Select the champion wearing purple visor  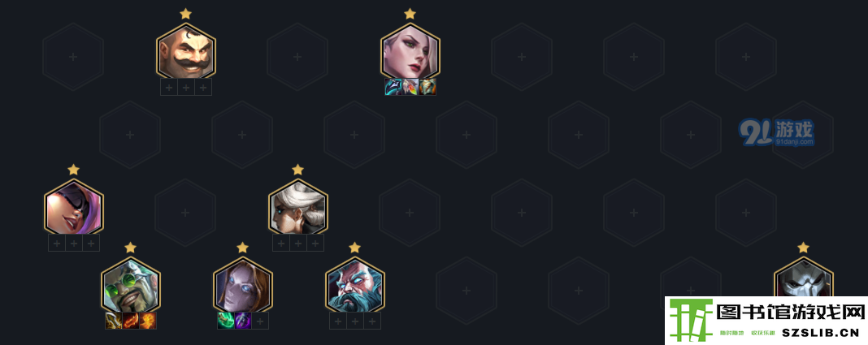click(x=74, y=209)
